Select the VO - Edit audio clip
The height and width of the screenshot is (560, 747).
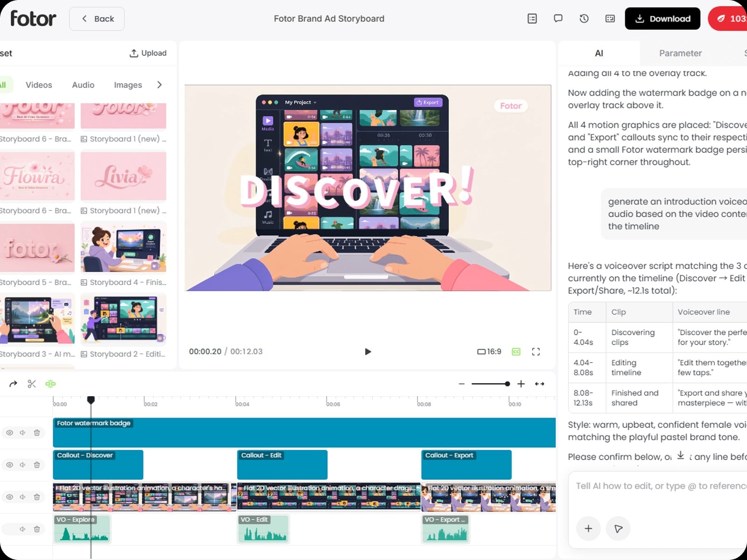263,529
